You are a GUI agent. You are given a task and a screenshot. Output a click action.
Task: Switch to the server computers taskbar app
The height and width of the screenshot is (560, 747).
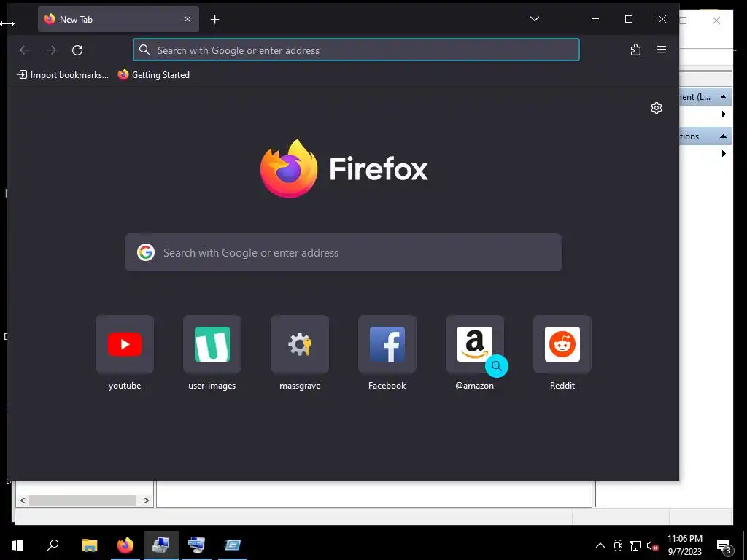tap(196, 545)
